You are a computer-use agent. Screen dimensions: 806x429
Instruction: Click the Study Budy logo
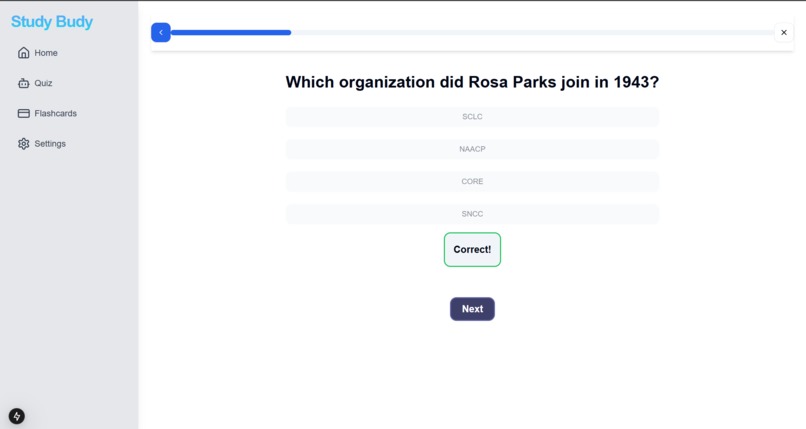[52, 22]
